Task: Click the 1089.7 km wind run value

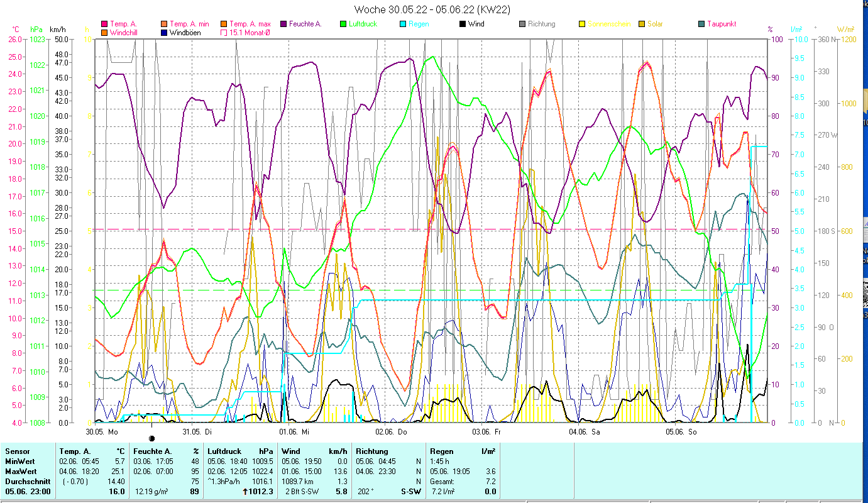Action: click(x=297, y=482)
